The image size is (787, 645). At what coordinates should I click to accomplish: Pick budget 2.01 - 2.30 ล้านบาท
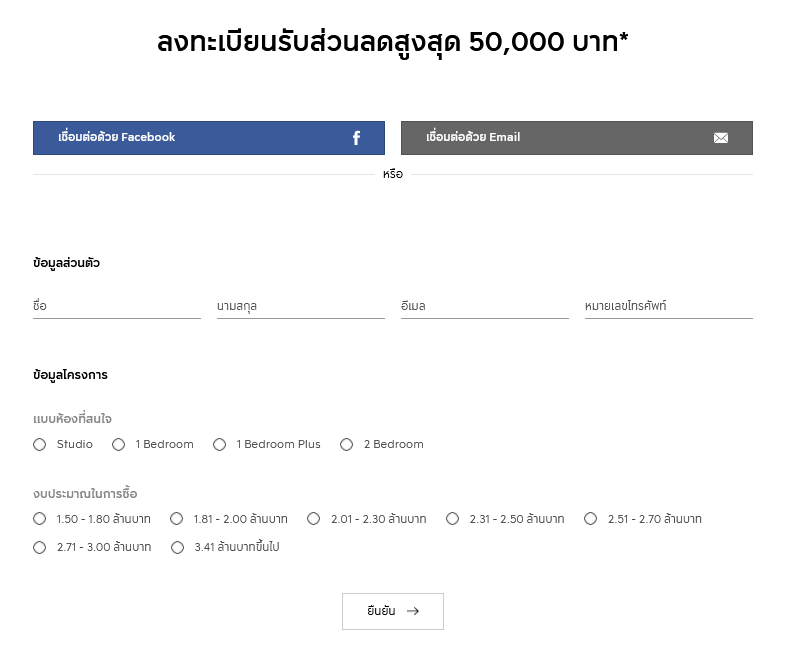click(314, 519)
